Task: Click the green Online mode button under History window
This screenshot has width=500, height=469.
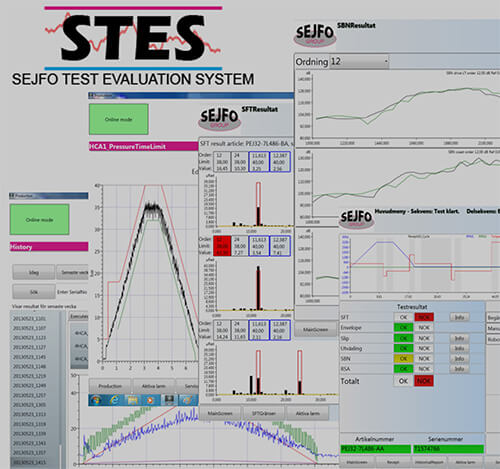Action: [x=40, y=220]
